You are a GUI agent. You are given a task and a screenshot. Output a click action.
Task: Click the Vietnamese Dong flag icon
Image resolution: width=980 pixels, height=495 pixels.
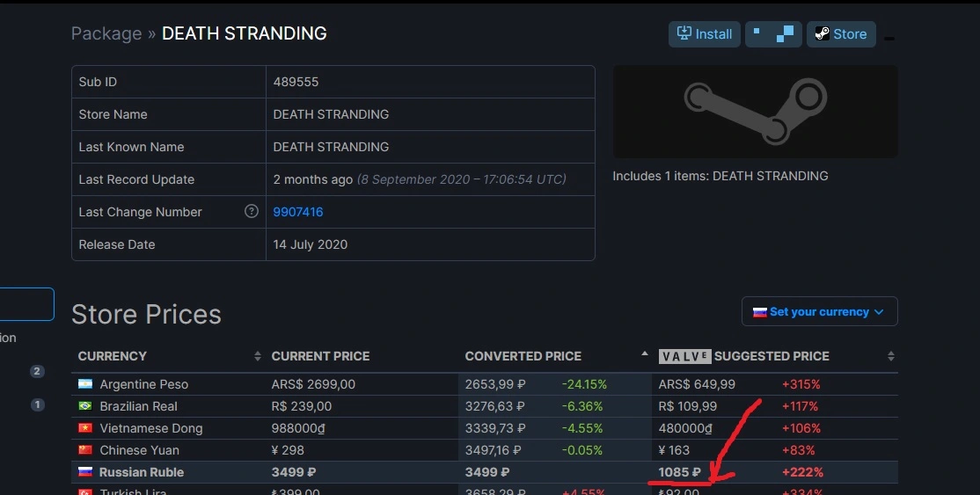tap(85, 427)
